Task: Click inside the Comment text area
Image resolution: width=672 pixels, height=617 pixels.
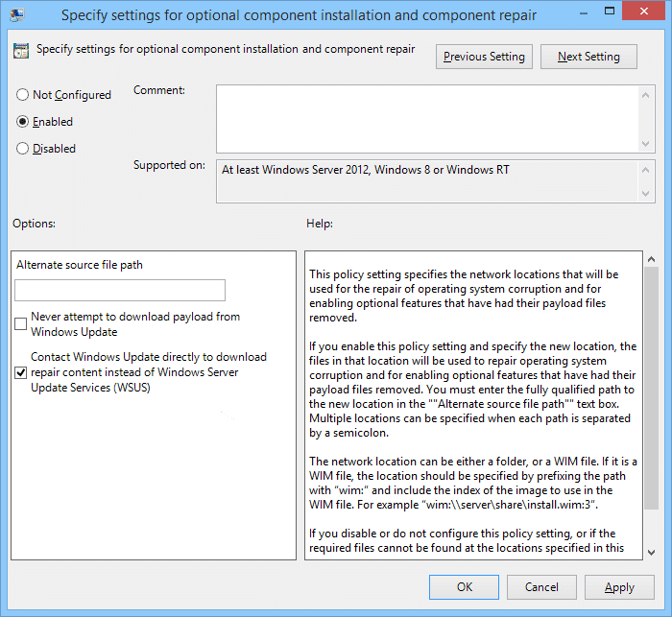Action: (427, 117)
